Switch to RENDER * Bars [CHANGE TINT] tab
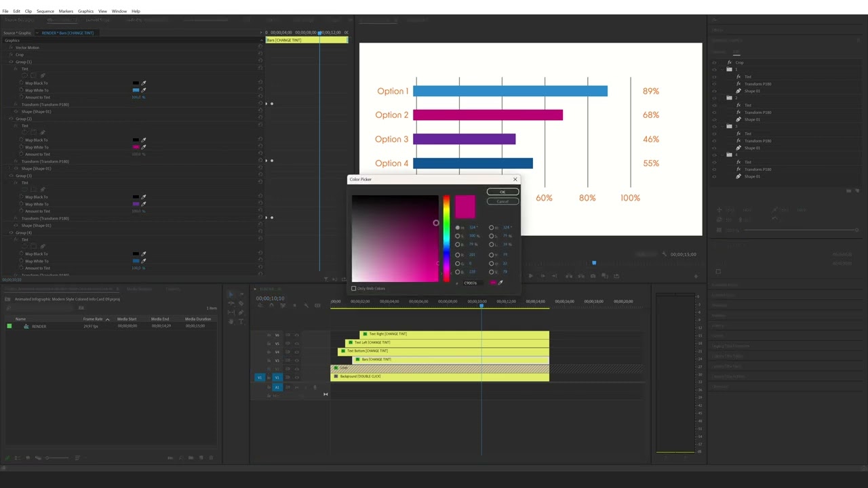 point(68,33)
